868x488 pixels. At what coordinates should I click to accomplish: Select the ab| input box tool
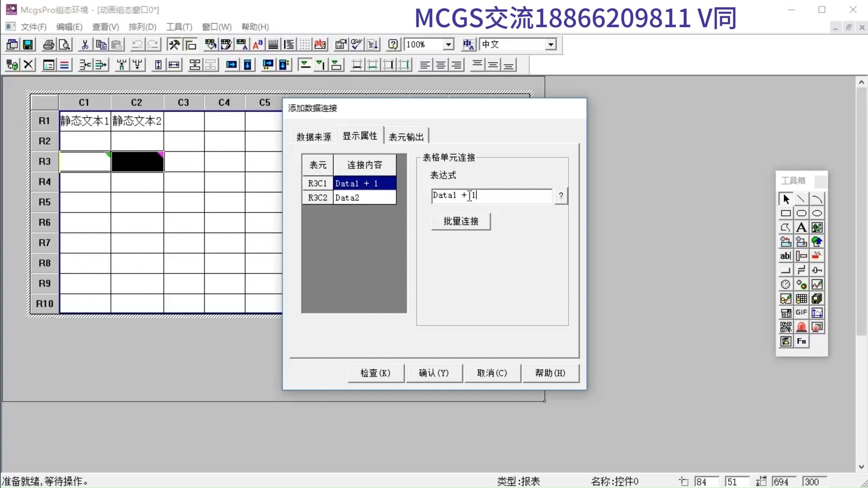[786, 256]
